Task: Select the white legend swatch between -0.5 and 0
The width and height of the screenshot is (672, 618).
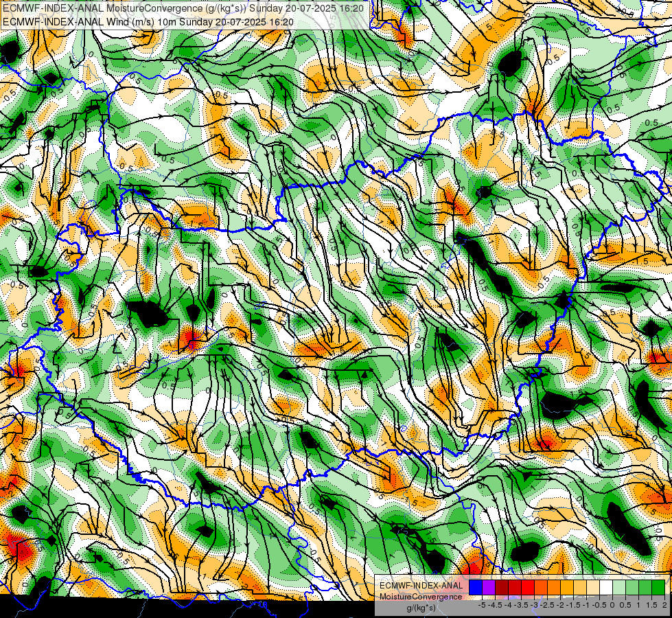Action: [606, 587]
